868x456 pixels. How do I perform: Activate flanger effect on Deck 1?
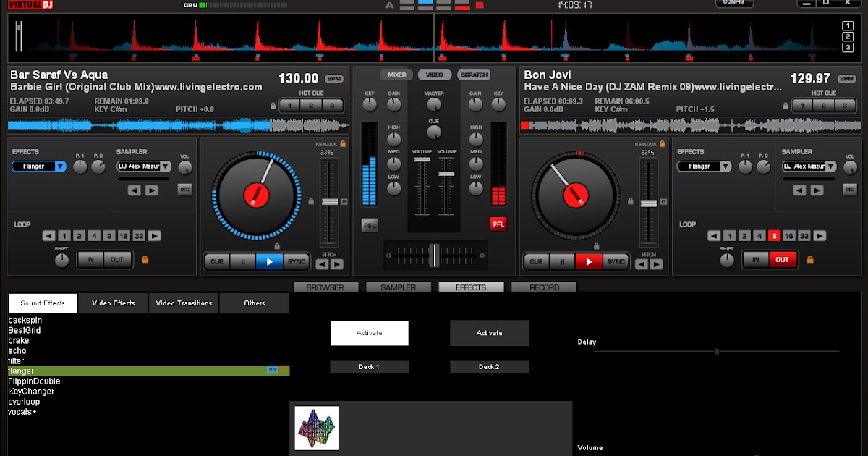tap(370, 333)
